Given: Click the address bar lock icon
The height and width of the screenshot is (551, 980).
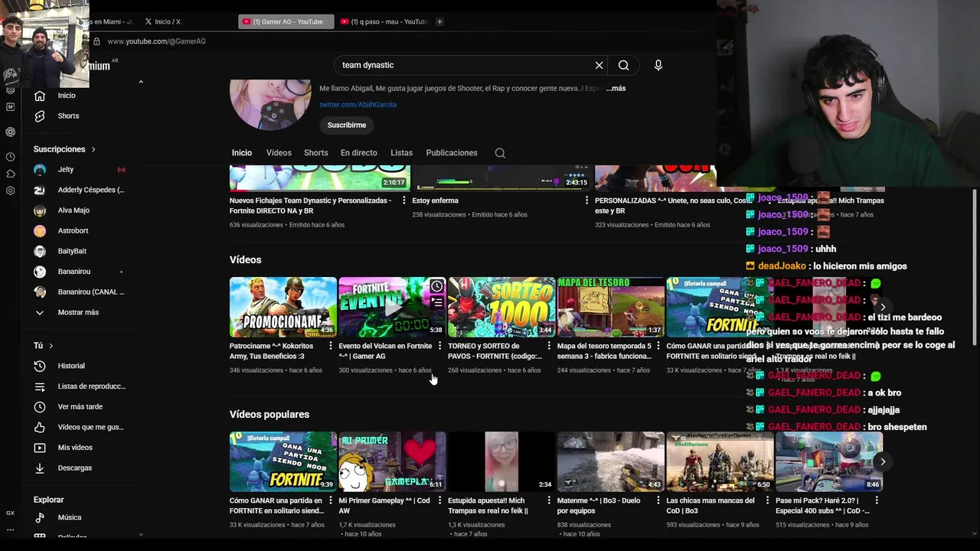Looking at the screenshot, I should tap(96, 41).
